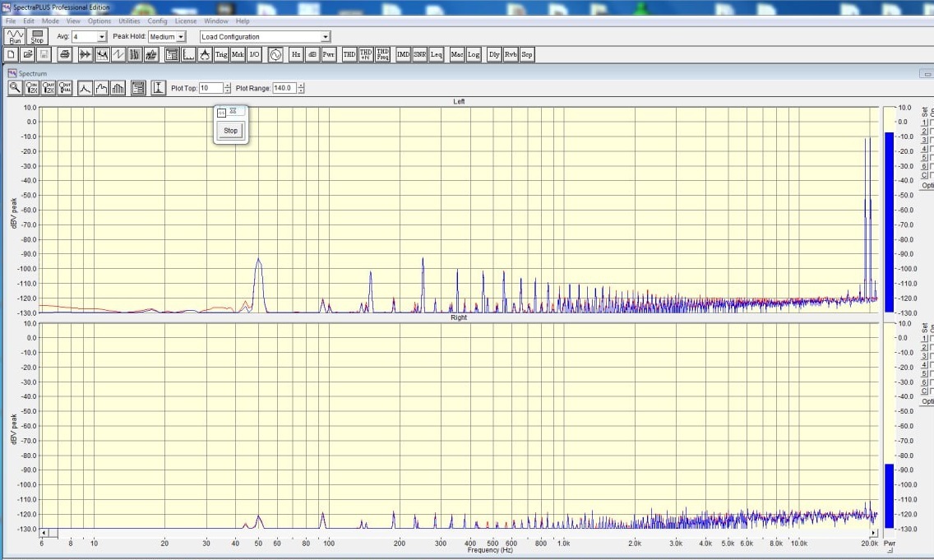Screen dimensions: 934x560
Task: Open the Avg dropdown
Action: (x=102, y=37)
